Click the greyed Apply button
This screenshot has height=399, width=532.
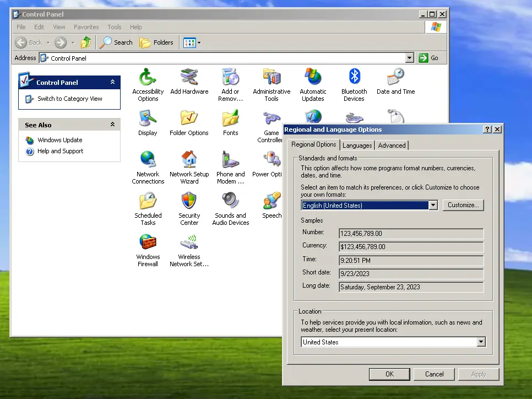pyautogui.click(x=479, y=374)
